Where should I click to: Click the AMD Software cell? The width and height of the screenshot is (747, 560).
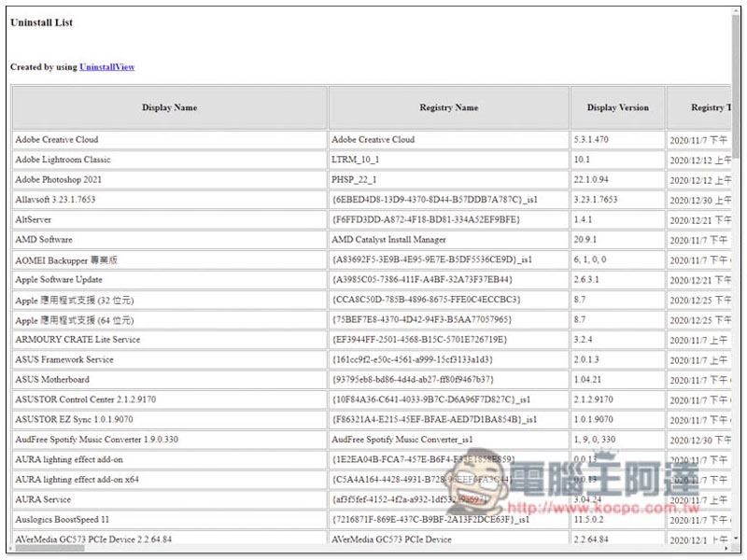click(170, 240)
